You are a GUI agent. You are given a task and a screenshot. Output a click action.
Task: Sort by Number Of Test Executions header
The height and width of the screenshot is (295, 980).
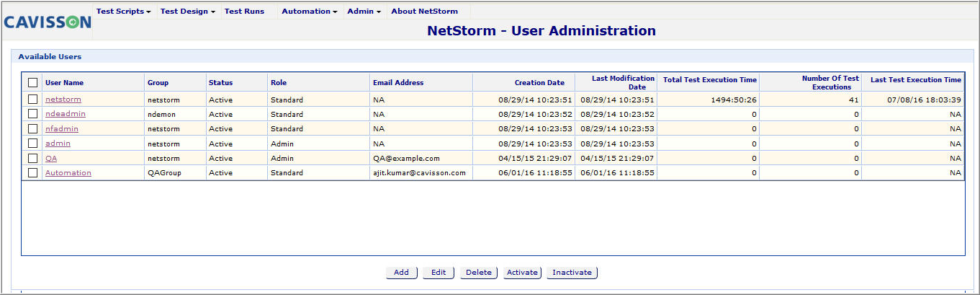point(830,82)
